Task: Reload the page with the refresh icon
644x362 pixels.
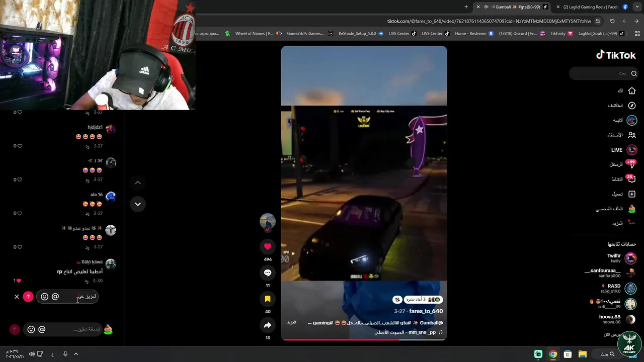Action: coord(612,21)
